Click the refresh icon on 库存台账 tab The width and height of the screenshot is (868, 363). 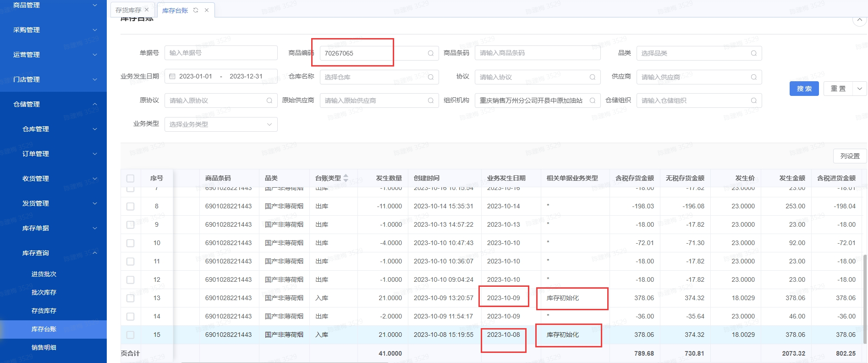coord(196,10)
